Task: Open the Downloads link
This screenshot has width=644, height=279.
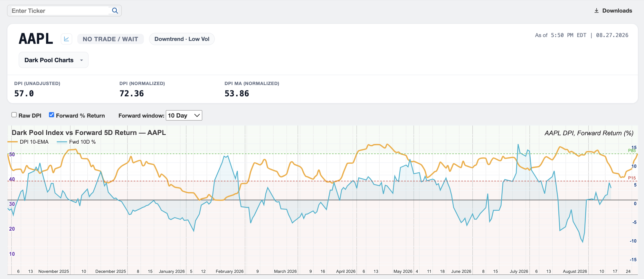Action: [613, 11]
